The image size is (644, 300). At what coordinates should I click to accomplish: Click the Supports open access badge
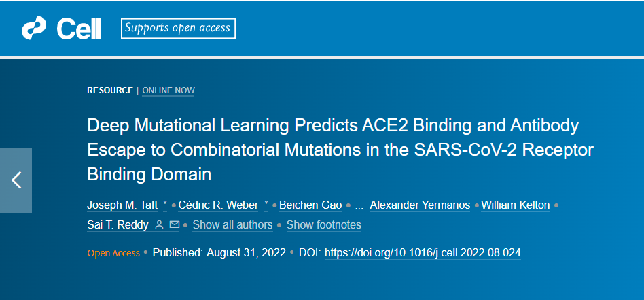[x=178, y=29]
